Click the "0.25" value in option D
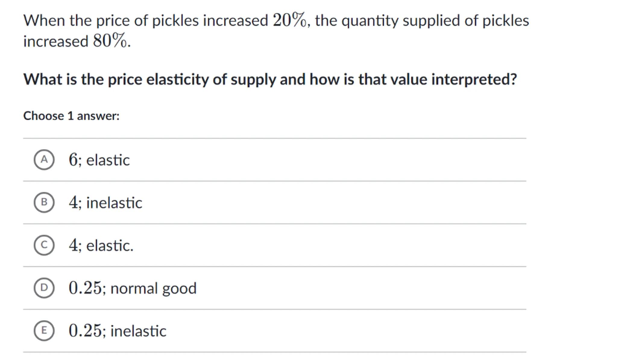 (85, 288)
